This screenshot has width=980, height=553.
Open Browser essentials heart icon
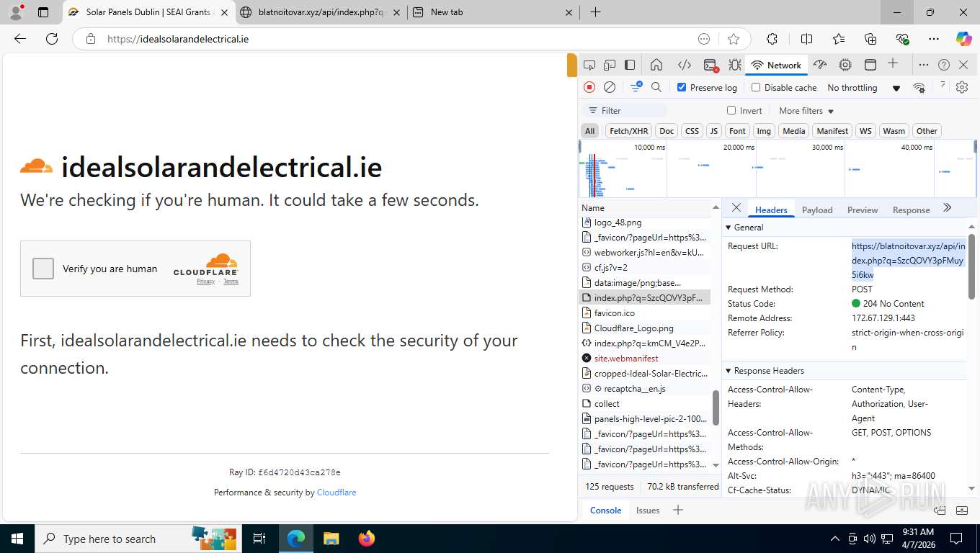(x=902, y=39)
